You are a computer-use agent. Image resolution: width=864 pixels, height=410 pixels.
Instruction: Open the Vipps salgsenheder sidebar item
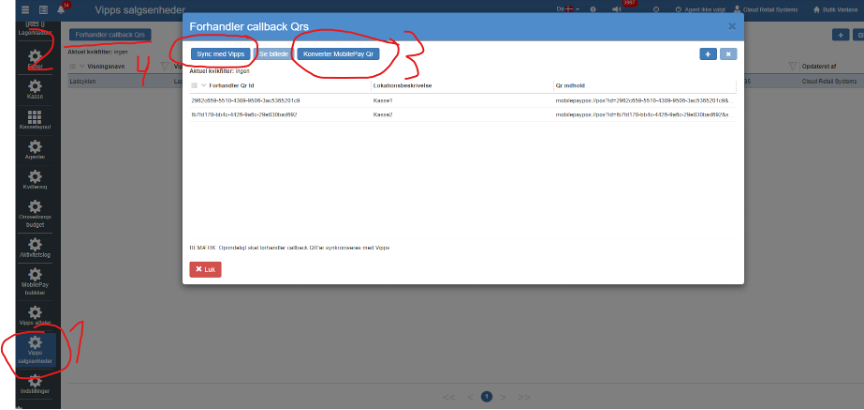(35, 350)
